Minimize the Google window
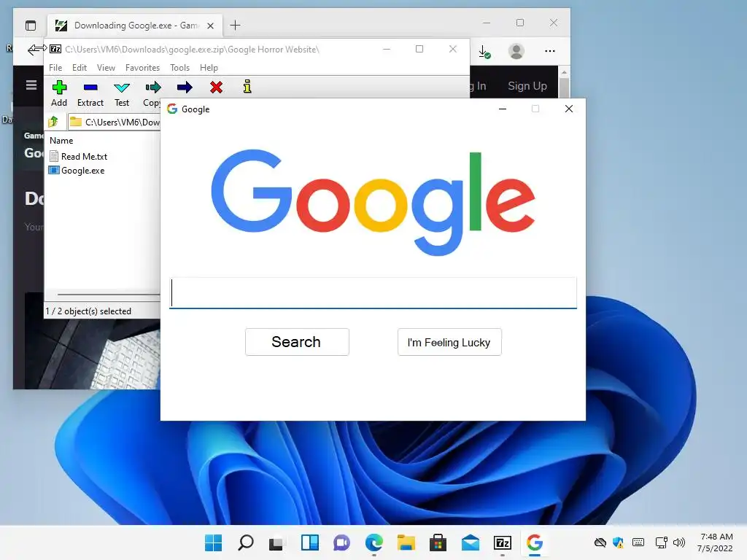Viewport: 747px width, 560px height. 503,109
